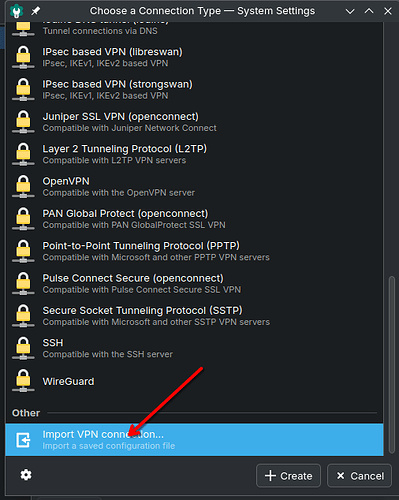Viewport: 399px width, 500px height.
Task: Click the SSH padlock icon
Action: [x=23, y=348]
